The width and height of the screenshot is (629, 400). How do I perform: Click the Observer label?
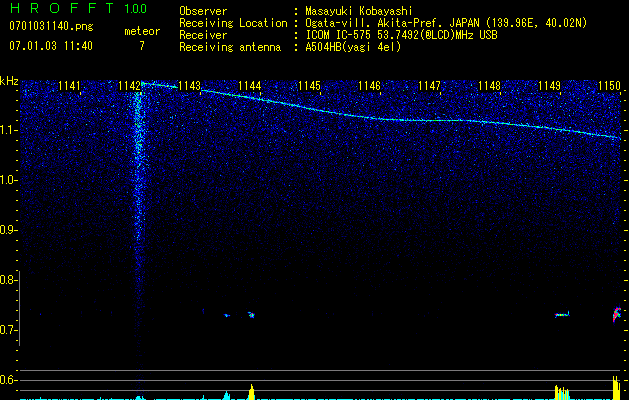203,11
